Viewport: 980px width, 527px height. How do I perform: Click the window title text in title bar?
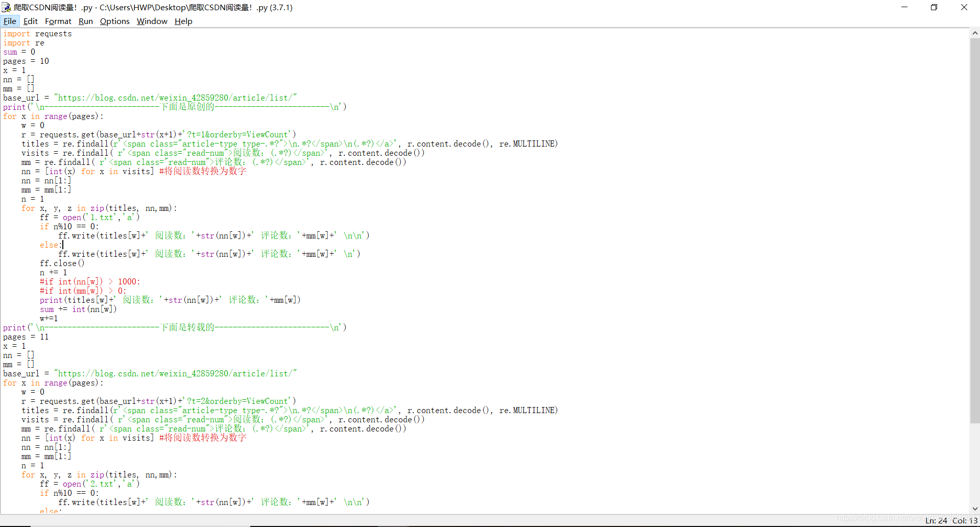[x=153, y=7]
